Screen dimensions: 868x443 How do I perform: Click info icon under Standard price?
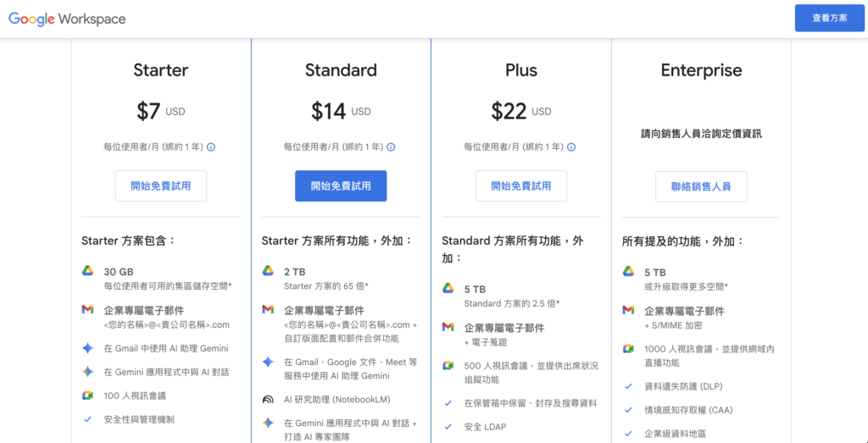tap(391, 147)
